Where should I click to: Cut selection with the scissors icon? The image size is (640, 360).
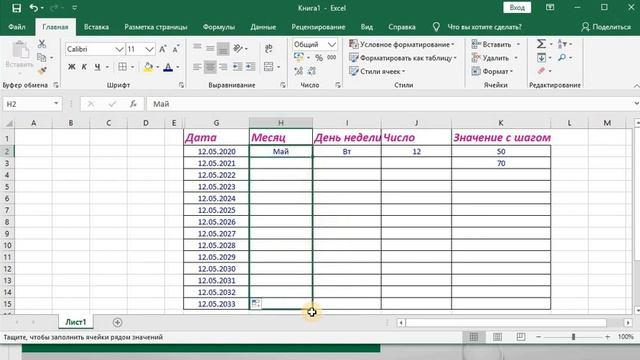click(x=42, y=44)
